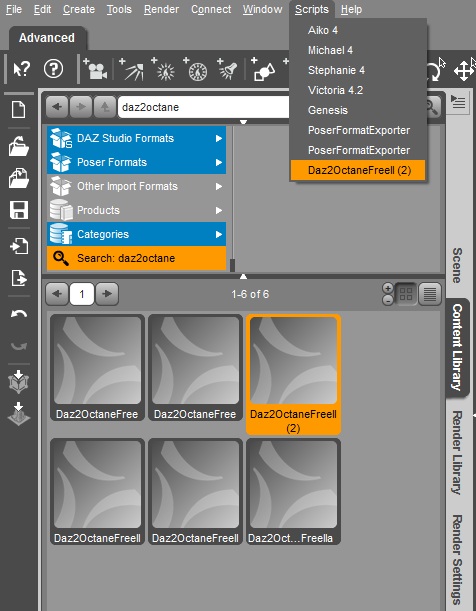Choose Michael 4 from Scripts menu
Viewport: 476px width, 611px height.
(358, 50)
